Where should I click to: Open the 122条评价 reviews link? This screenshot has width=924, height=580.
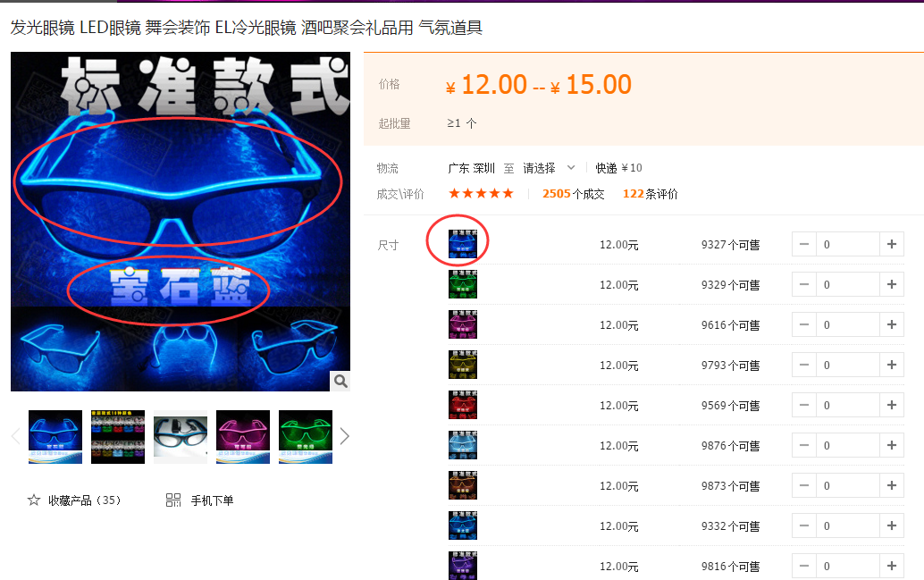[650, 194]
